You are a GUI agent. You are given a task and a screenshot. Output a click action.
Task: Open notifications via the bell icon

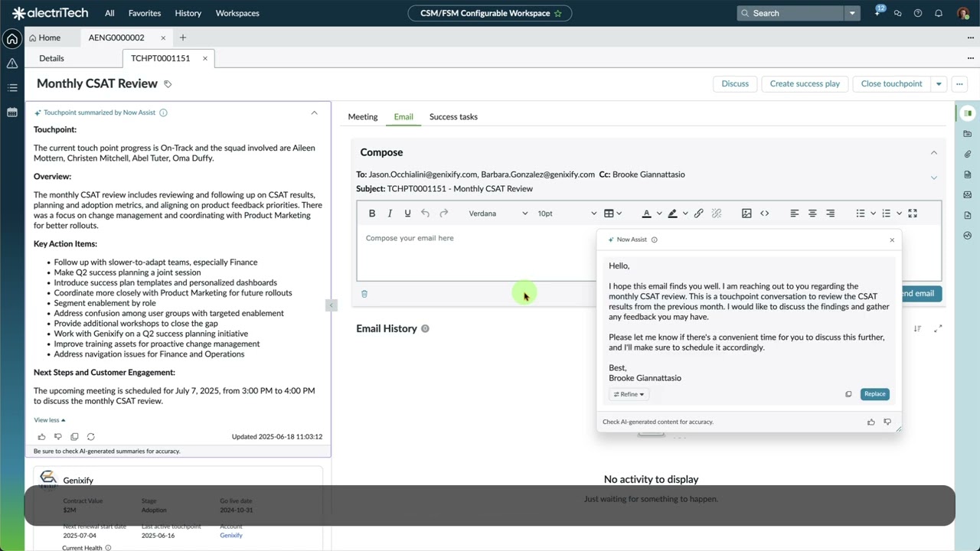[939, 13]
